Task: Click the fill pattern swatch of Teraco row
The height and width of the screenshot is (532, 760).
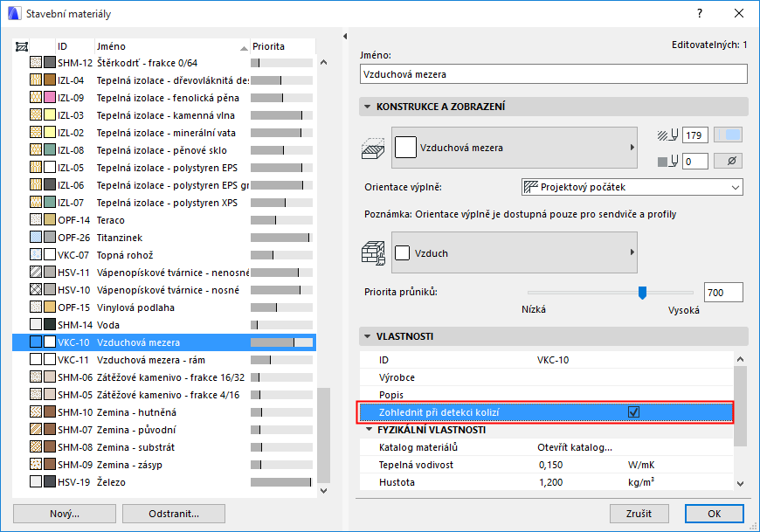Action: 36,220
